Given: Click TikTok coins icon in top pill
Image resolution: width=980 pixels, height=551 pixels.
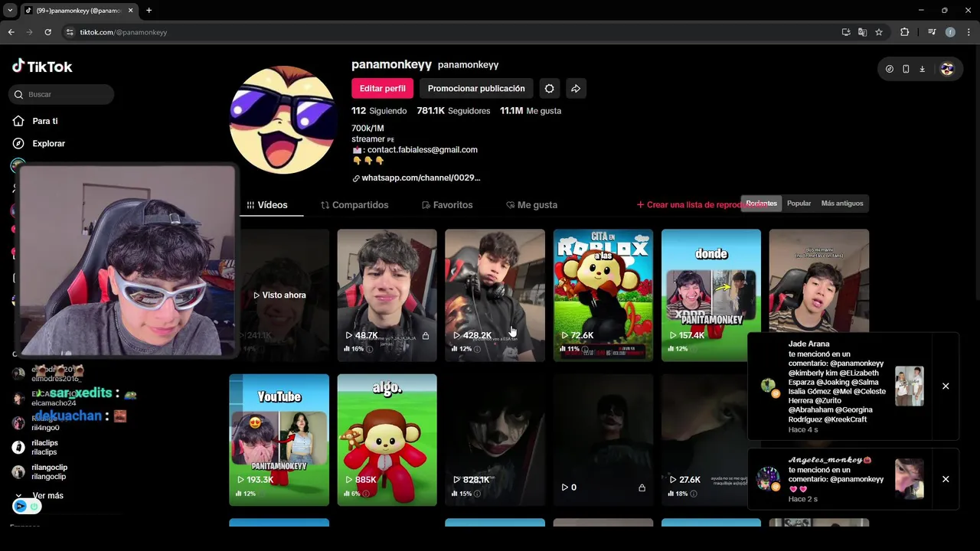Looking at the screenshot, I should tap(889, 69).
